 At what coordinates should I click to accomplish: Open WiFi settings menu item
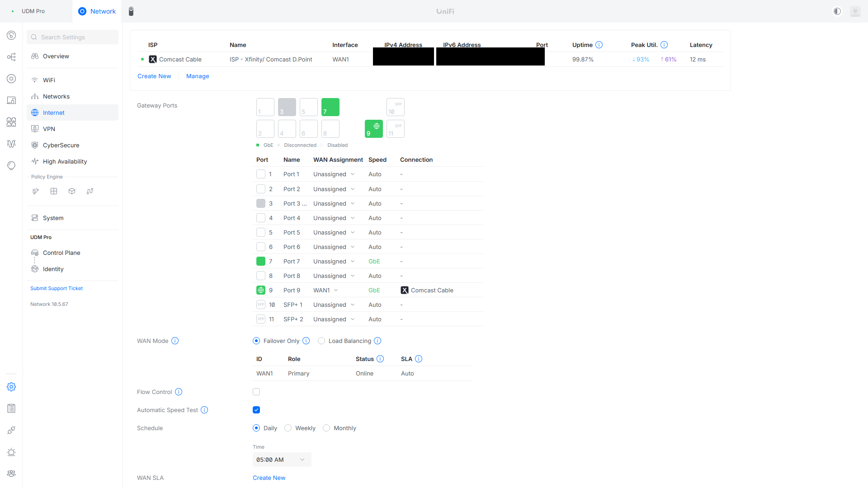(72, 80)
